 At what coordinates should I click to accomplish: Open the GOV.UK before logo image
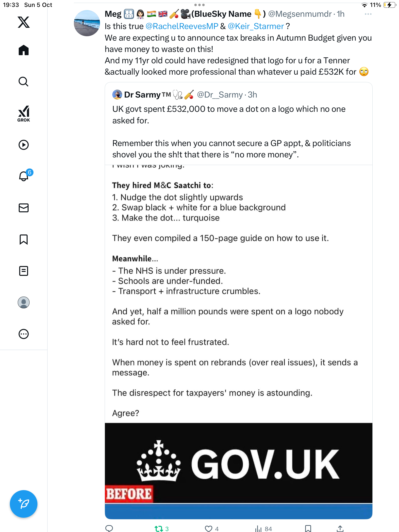(x=238, y=468)
